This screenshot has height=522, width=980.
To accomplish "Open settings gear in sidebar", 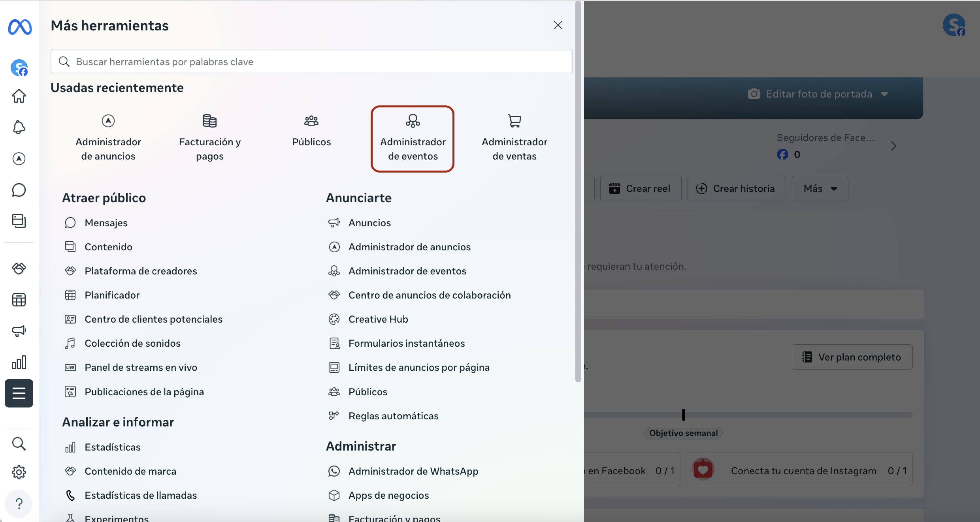I will pos(19,472).
